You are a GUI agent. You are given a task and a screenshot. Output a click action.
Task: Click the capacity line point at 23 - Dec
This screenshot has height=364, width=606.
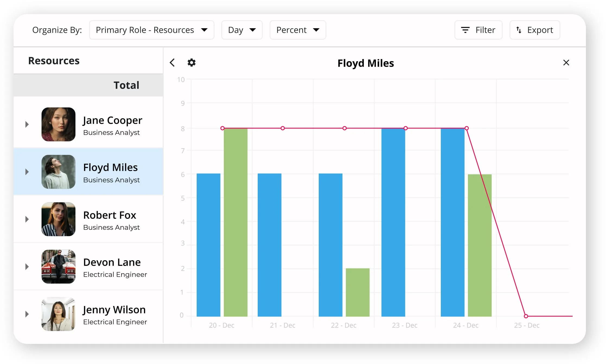pos(406,128)
